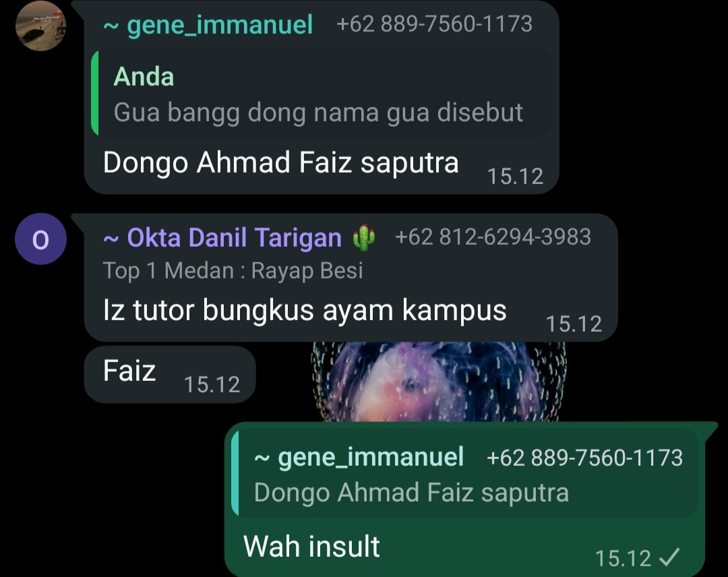Tap the cactus emoji beside Okta's name
The height and width of the screenshot is (577, 728).
(363, 238)
